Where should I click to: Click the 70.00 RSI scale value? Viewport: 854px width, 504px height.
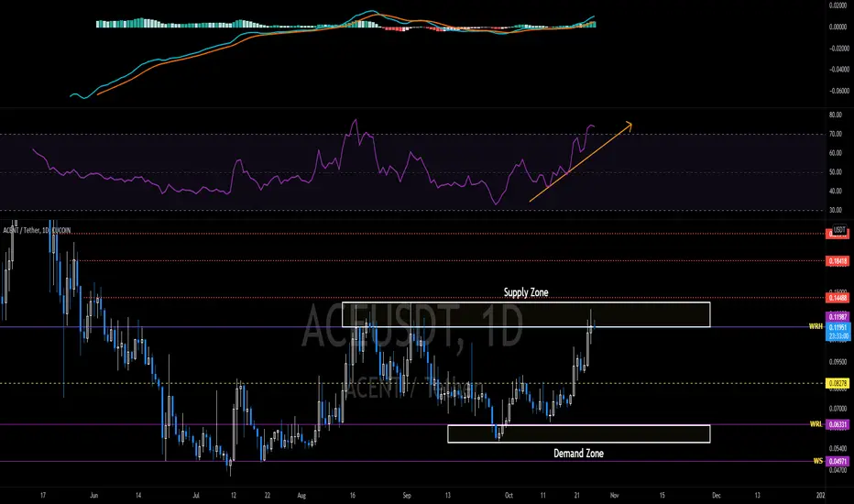(x=836, y=134)
